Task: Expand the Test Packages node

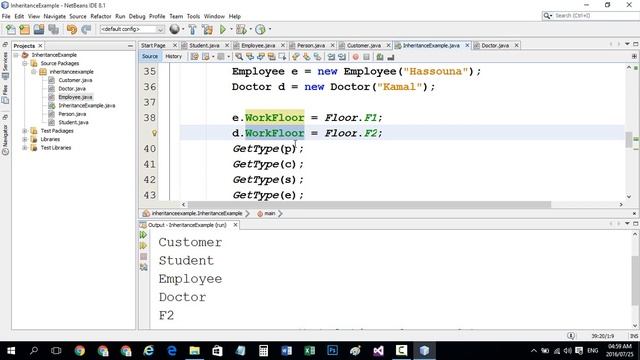Action: click(25, 131)
